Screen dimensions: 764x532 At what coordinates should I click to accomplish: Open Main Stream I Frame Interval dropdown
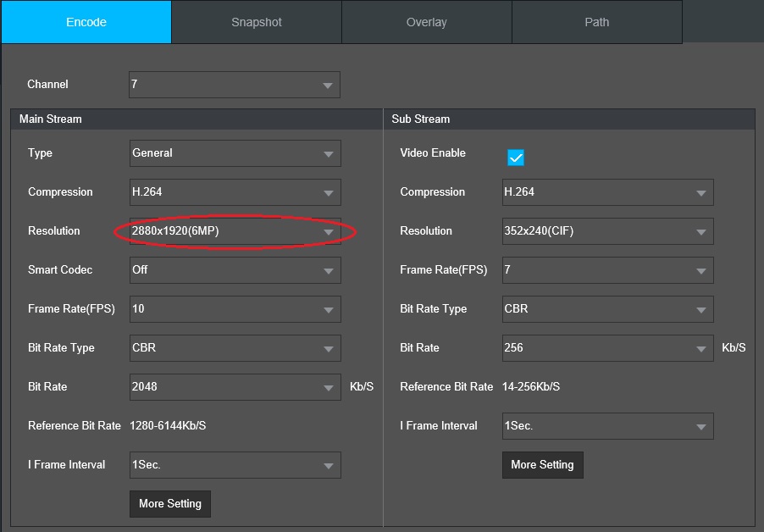coord(235,465)
